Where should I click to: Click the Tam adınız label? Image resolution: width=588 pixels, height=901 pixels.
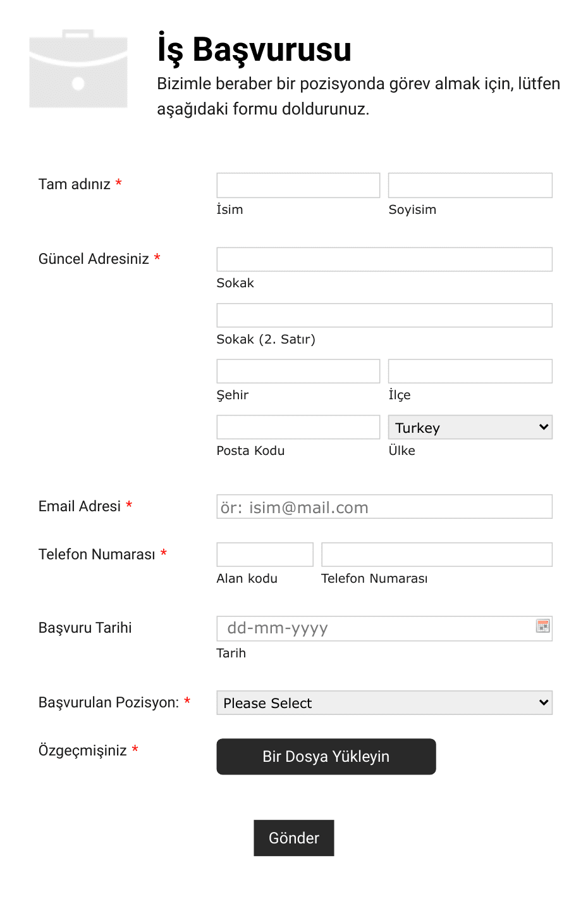pos(75,184)
